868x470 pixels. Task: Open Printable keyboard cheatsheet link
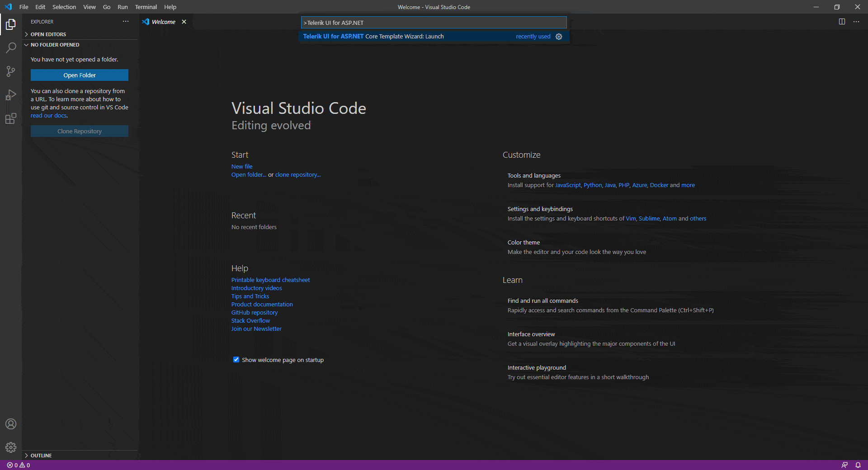click(270, 280)
